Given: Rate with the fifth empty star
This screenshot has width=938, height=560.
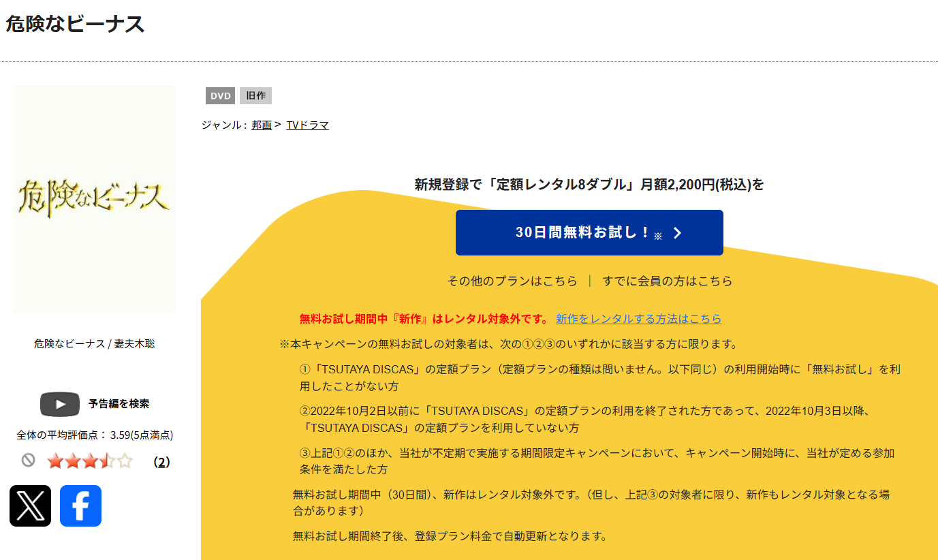Looking at the screenshot, I should point(124,461).
